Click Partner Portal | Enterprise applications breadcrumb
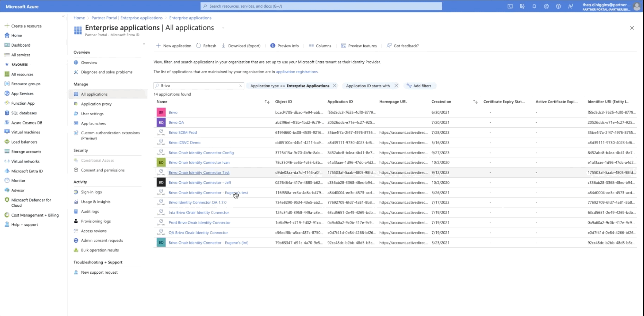The image size is (644, 316). click(127, 18)
